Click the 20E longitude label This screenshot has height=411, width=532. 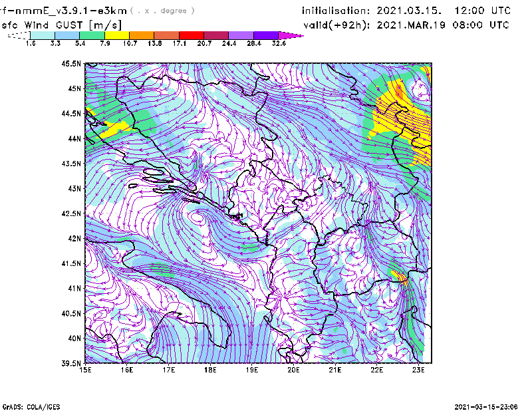click(x=293, y=370)
